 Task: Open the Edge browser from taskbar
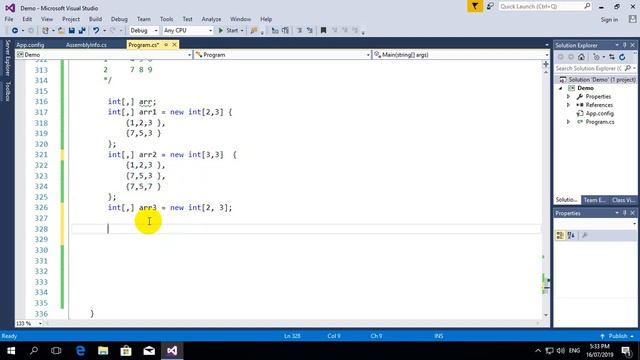click(x=80, y=351)
